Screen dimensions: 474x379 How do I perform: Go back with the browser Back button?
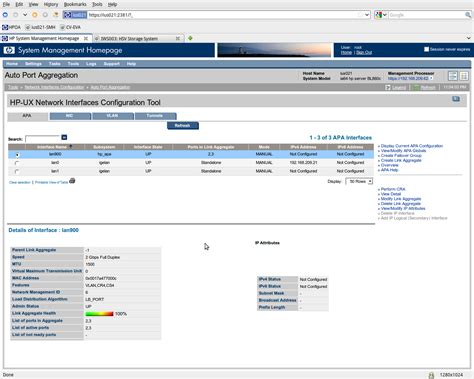tap(5, 15)
